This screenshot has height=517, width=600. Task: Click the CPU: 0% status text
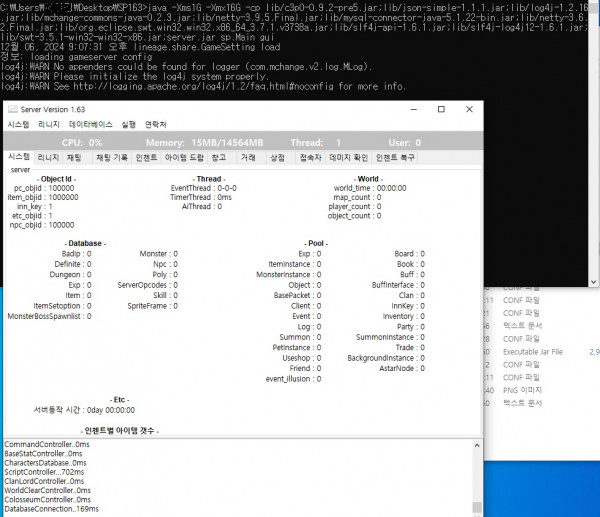[x=82, y=143]
